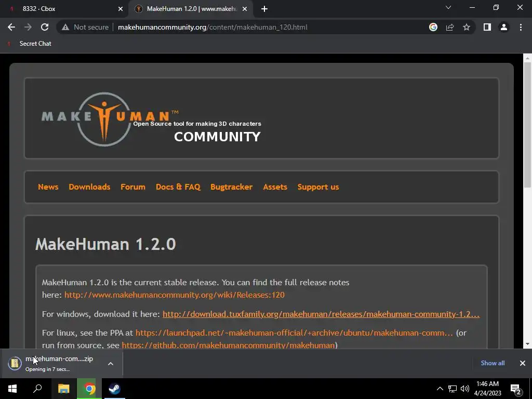
Task: Share this page via share icon
Action: 450,27
